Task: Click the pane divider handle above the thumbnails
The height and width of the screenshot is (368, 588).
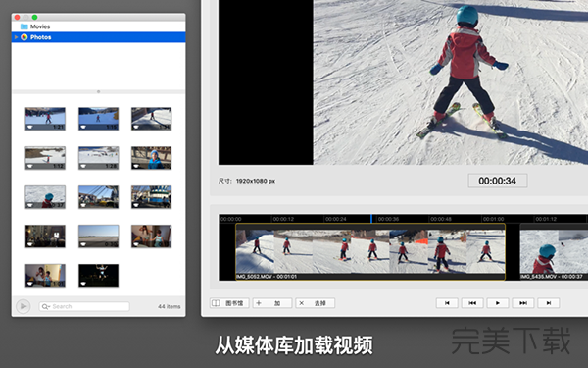Action: tap(99, 91)
